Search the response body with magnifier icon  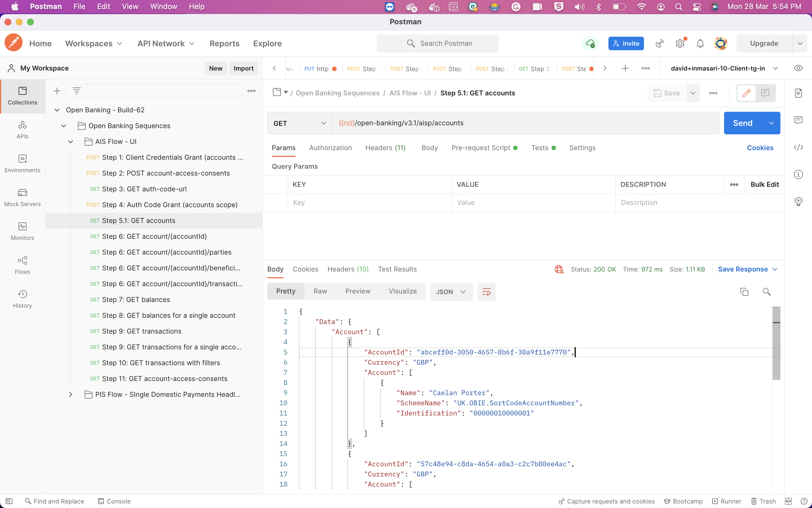point(767,292)
